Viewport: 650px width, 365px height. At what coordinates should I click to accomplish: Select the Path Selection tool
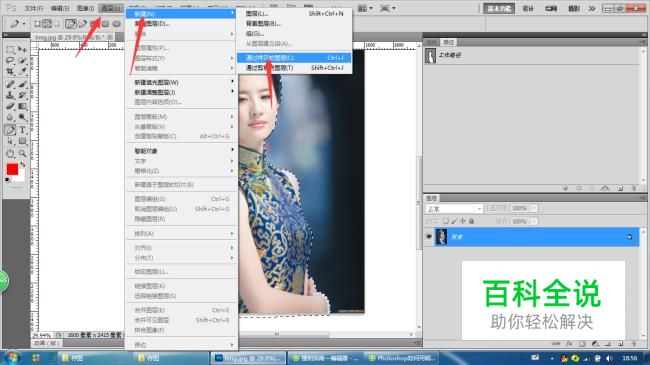click(10, 141)
